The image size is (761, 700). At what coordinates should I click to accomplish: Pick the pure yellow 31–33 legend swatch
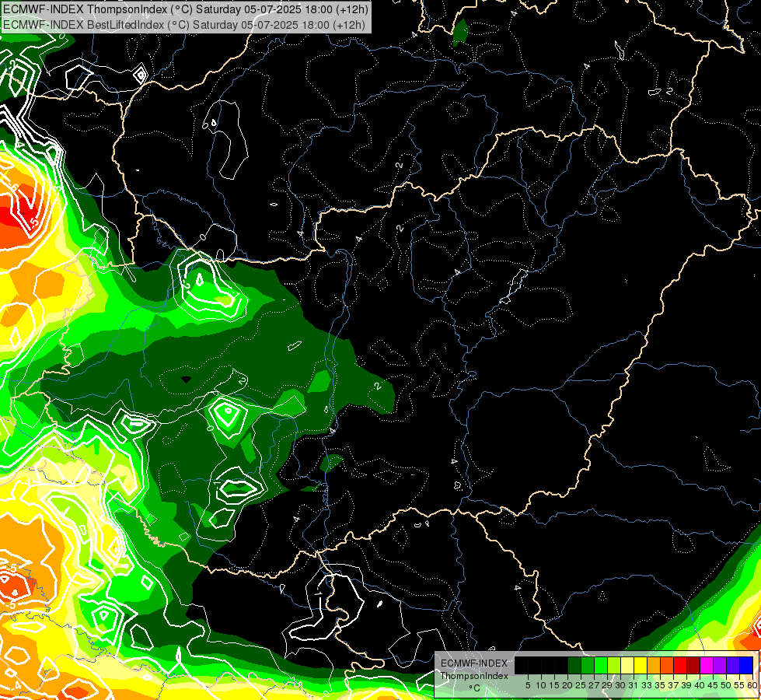641,665
